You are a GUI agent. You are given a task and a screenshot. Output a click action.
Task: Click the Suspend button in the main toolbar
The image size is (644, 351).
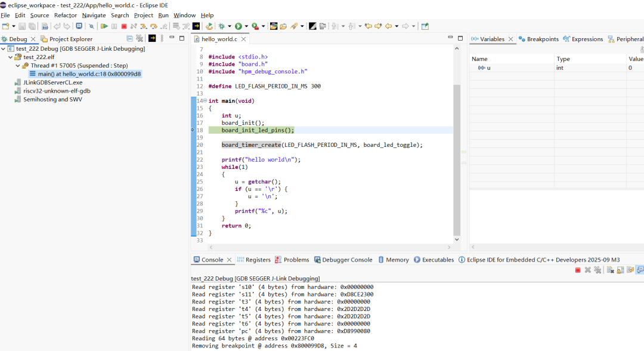tap(114, 26)
